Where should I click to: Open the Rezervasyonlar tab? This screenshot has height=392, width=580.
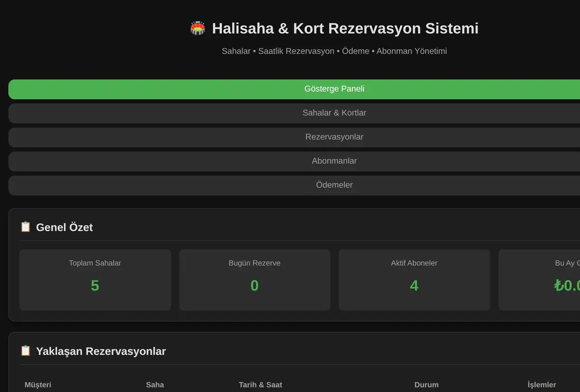294,137
